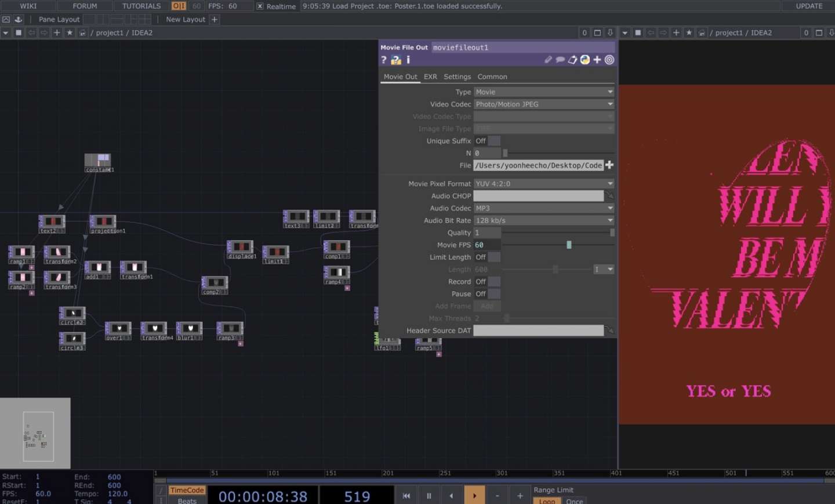Screen dimensions: 835x504
Task: Open operator help question mark icon
Action: click(384, 60)
